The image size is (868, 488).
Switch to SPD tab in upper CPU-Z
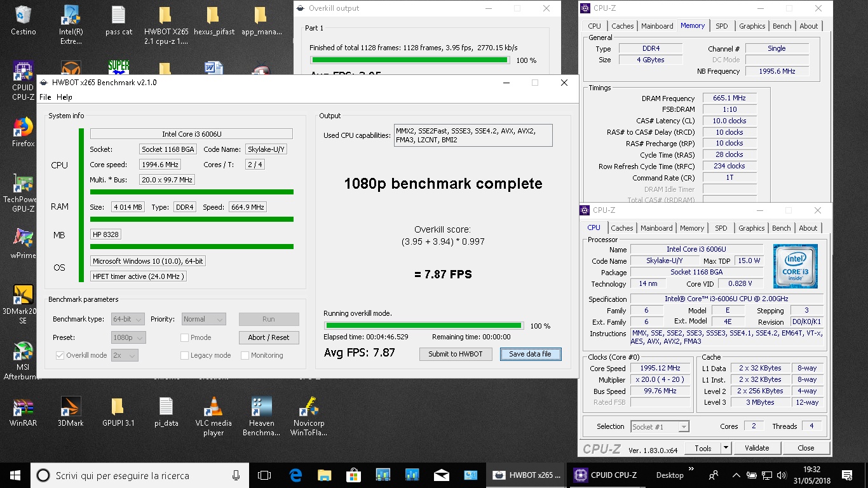pos(721,26)
